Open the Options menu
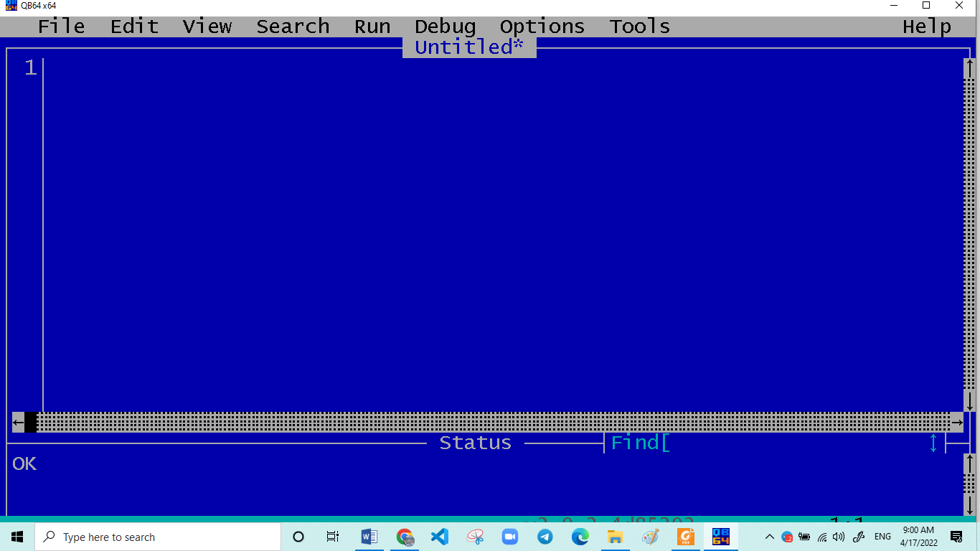980x551 pixels. (x=542, y=26)
